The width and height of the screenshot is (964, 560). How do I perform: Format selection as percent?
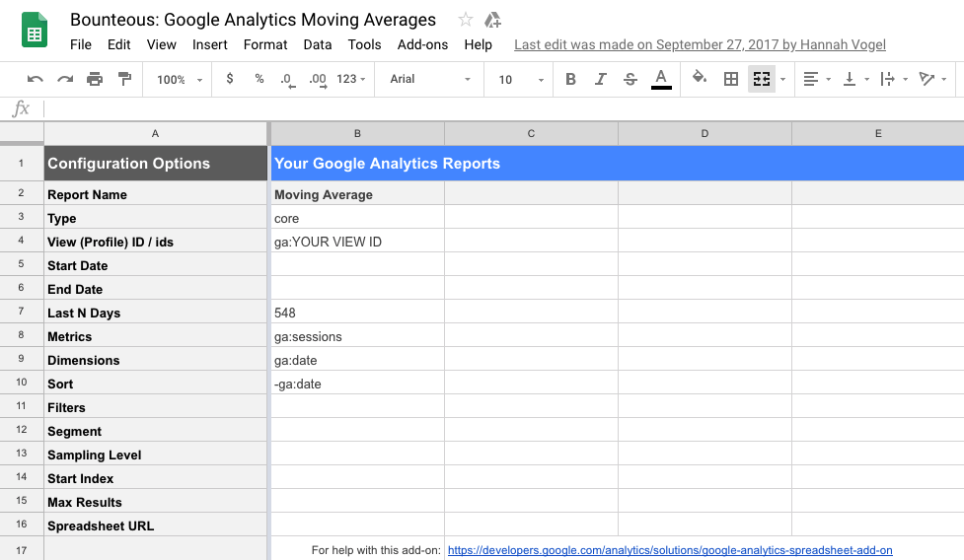[260, 79]
